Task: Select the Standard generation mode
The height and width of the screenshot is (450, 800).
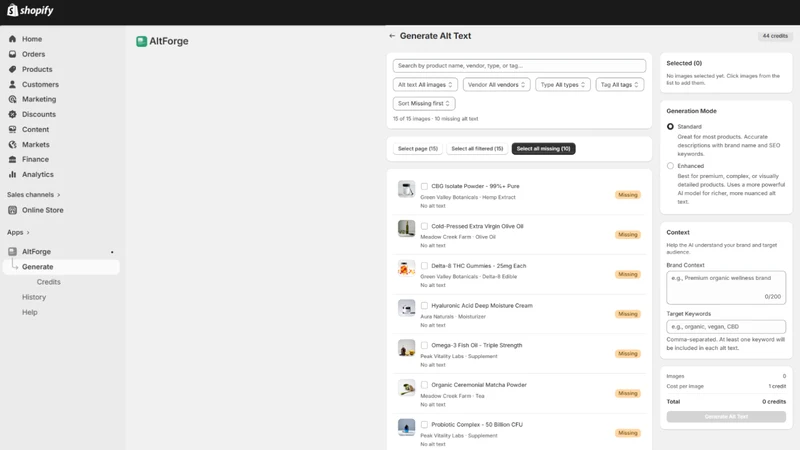Action: [x=670, y=127]
